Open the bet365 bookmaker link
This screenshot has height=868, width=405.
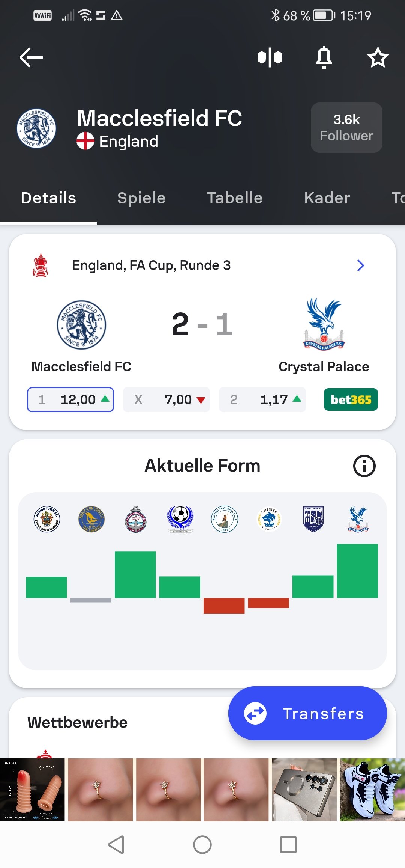tap(351, 399)
